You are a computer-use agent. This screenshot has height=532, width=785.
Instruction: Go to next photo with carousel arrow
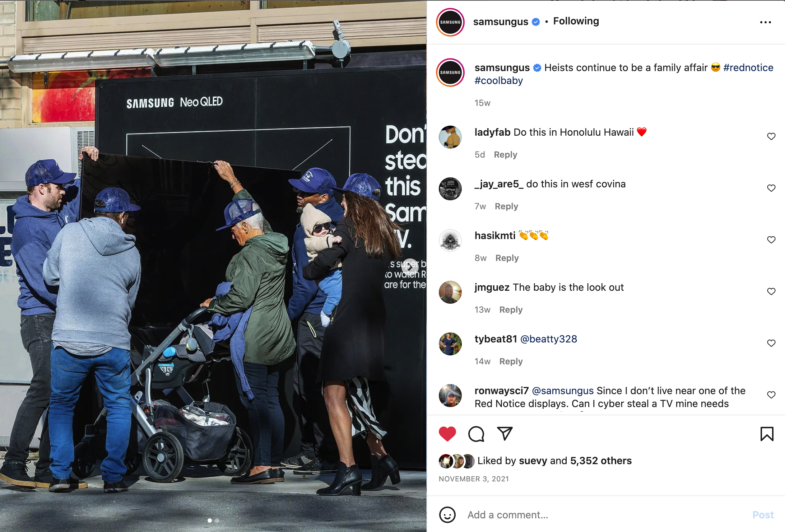(x=410, y=267)
